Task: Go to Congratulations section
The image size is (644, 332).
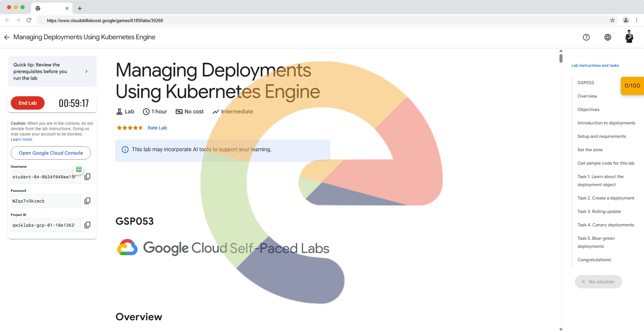Action: (x=594, y=260)
